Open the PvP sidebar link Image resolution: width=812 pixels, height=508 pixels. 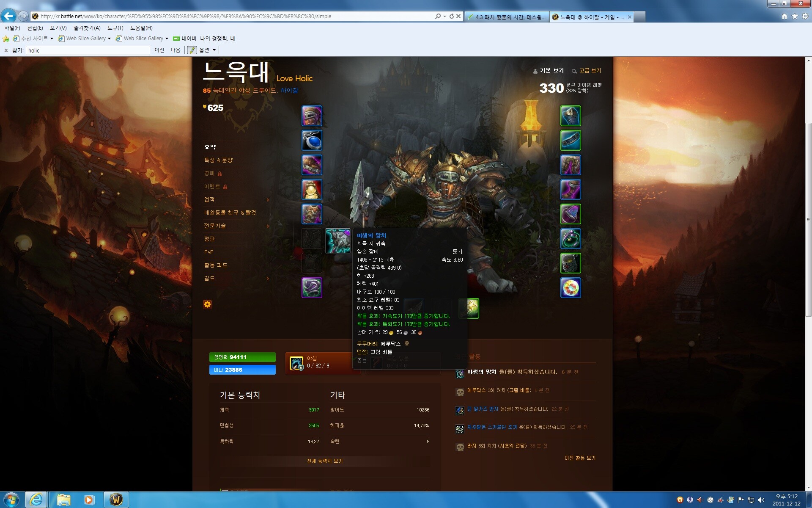pyautogui.click(x=208, y=252)
